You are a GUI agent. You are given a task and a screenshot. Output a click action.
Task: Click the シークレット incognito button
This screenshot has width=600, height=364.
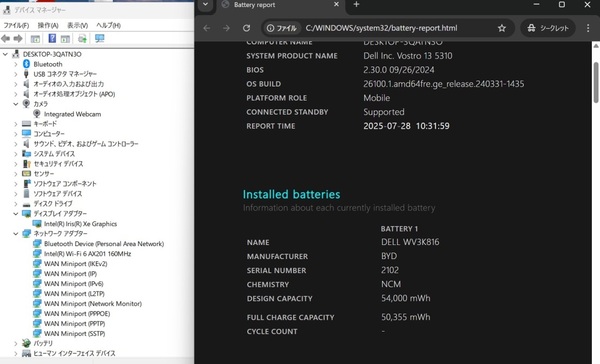(x=548, y=28)
